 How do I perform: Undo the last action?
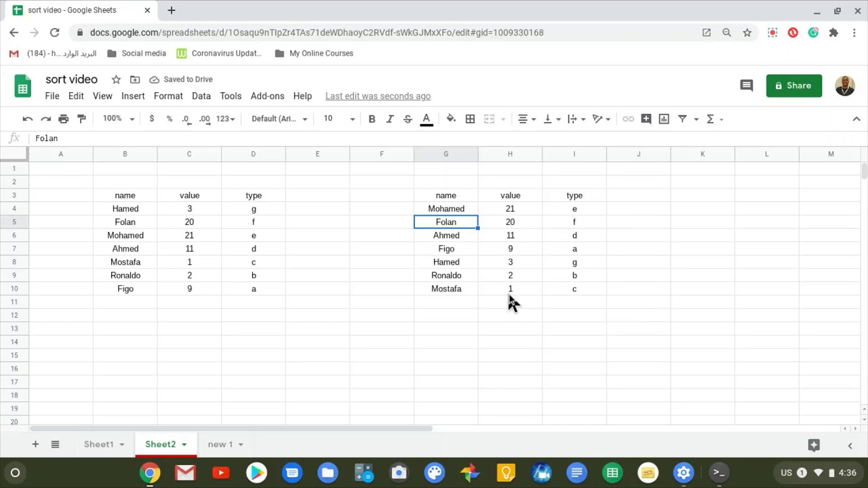(x=28, y=119)
